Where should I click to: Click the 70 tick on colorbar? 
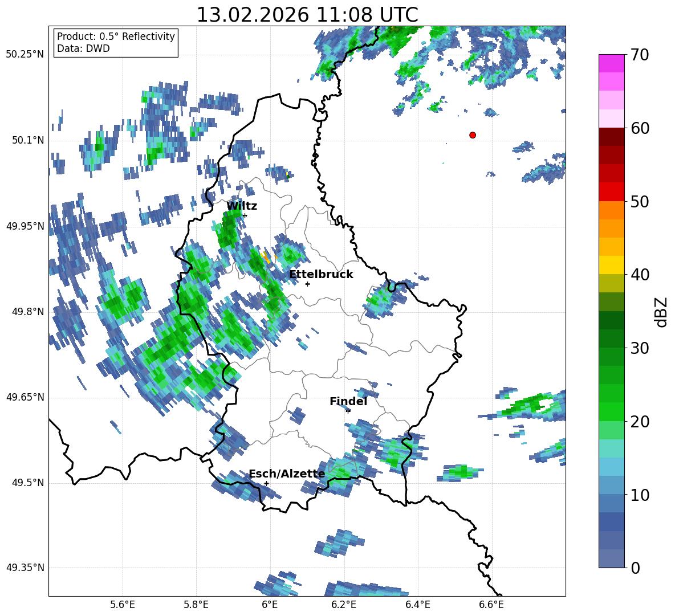(640, 55)
